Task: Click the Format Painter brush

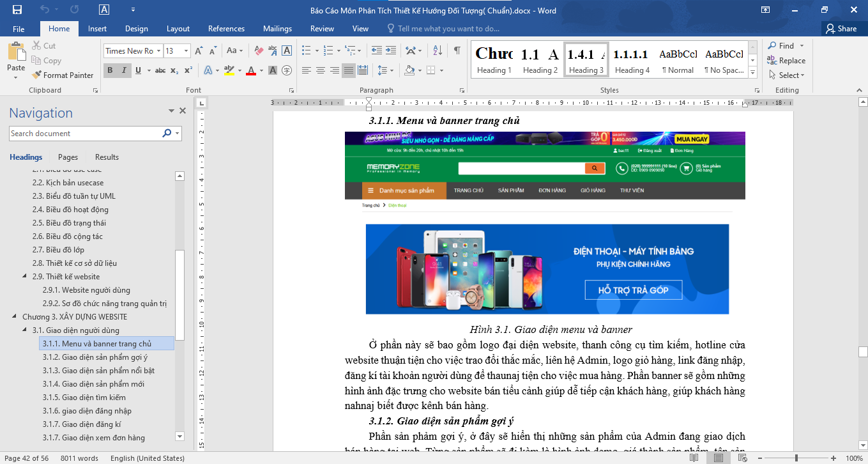Action: (x=63, y=75)
